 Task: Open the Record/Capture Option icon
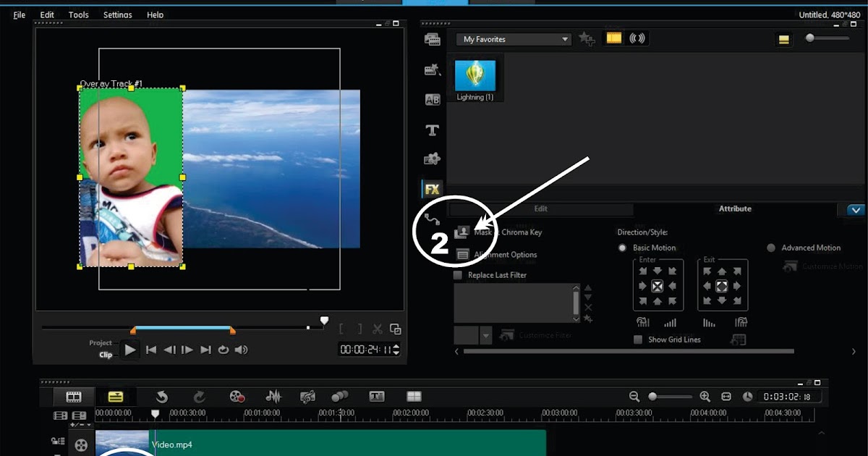(237, 397)
